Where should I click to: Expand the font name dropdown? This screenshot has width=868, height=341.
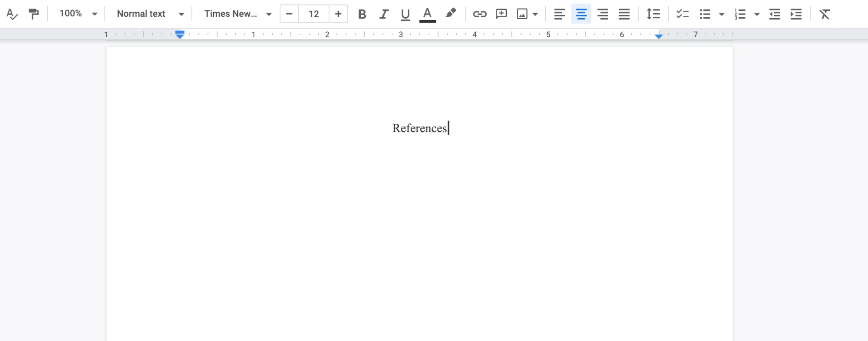click(269, 14)
